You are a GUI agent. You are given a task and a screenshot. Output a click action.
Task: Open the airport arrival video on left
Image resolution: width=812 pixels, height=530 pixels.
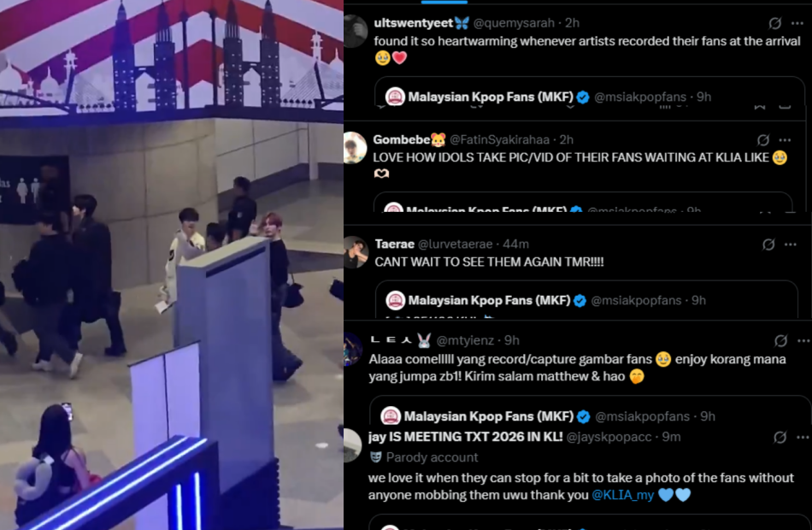[172, 265]
